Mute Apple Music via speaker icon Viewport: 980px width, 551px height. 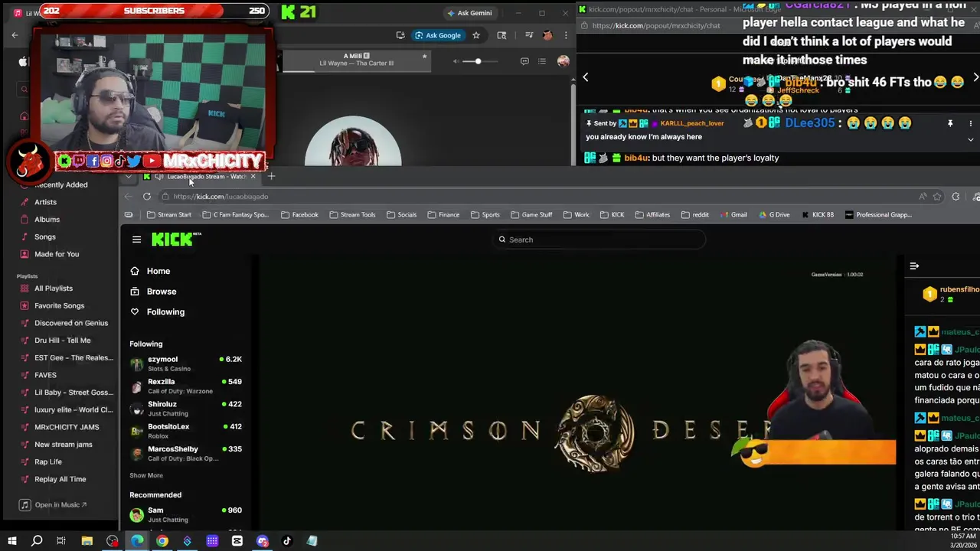(456, 61)
